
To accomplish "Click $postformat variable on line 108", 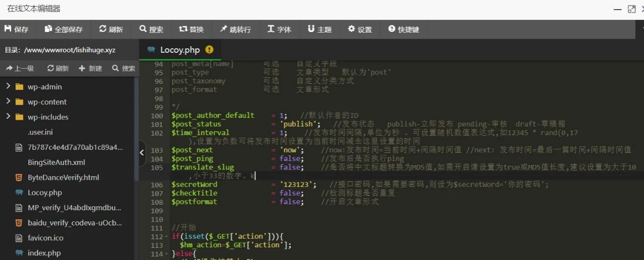I will (194, 202).
